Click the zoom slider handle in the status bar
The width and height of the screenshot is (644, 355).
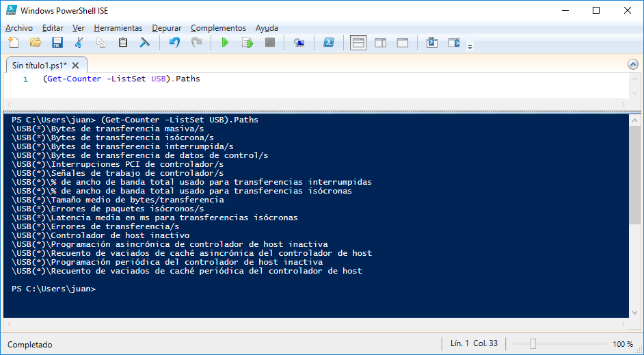point(533,343)
